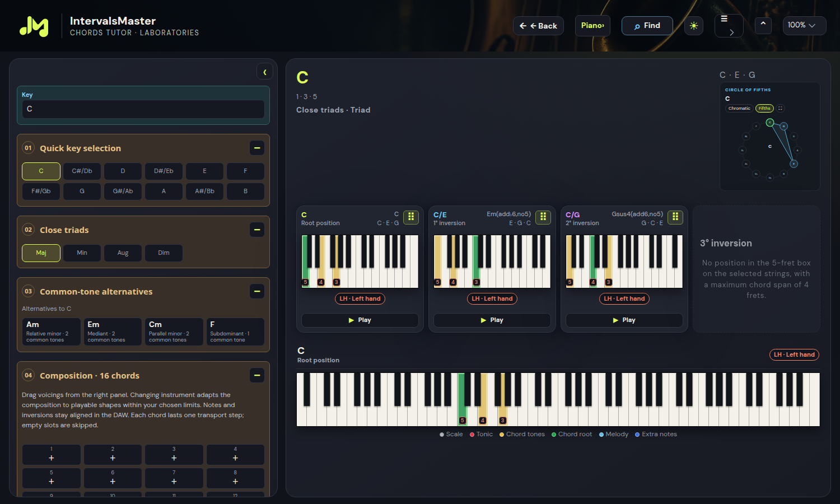Add chord to composition slot 7
This screenshot has height=504, width=840.
tap(174, 478)
